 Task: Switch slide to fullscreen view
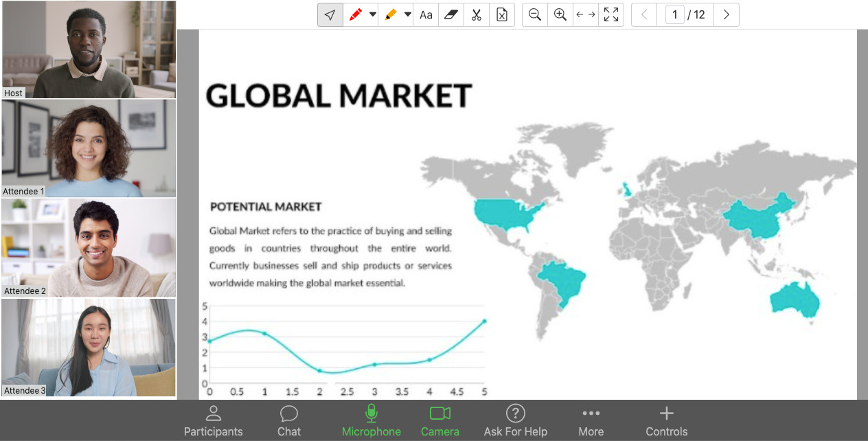[x=611, y=14]
